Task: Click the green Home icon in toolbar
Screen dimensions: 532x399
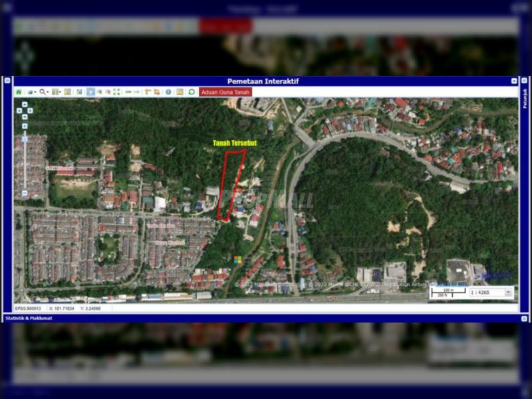Action: coord(19,92)
